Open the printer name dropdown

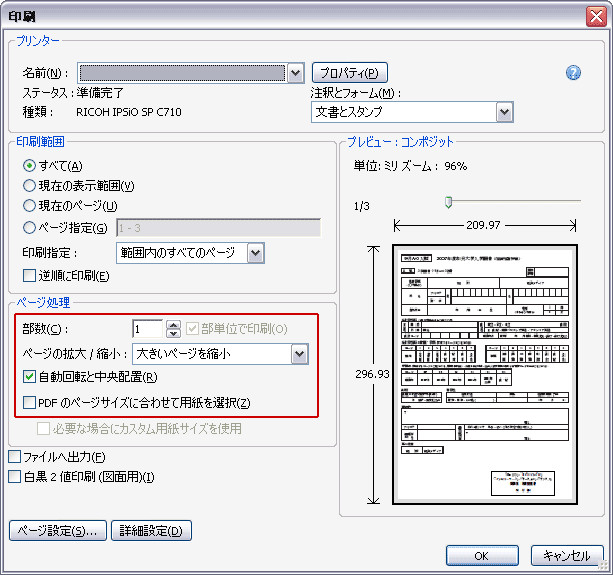[295, 73]
